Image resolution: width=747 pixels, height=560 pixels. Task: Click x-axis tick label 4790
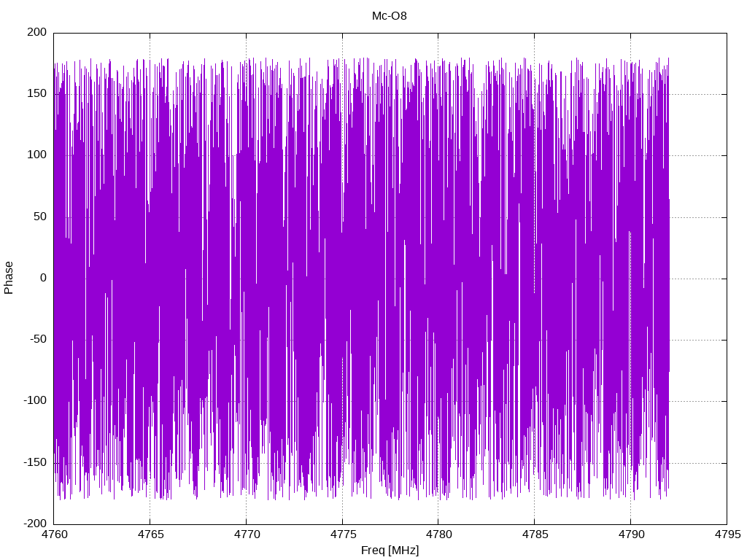click(631, 534)
